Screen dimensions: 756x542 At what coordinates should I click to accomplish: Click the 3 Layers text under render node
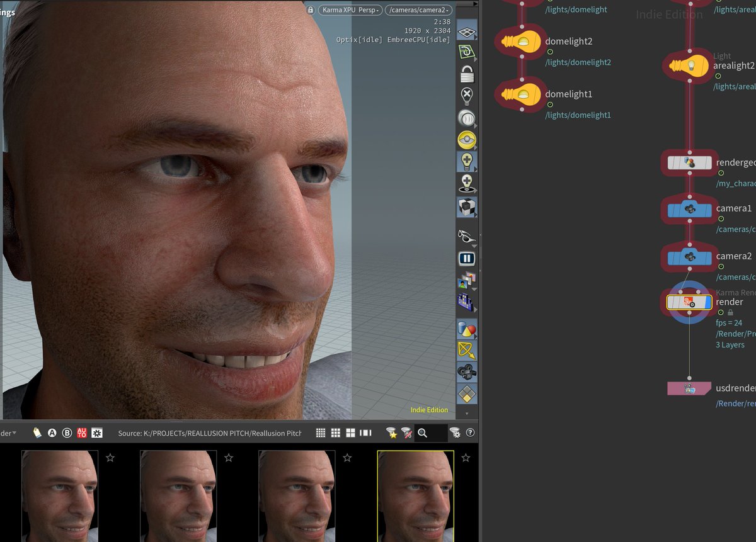[730, 345]
